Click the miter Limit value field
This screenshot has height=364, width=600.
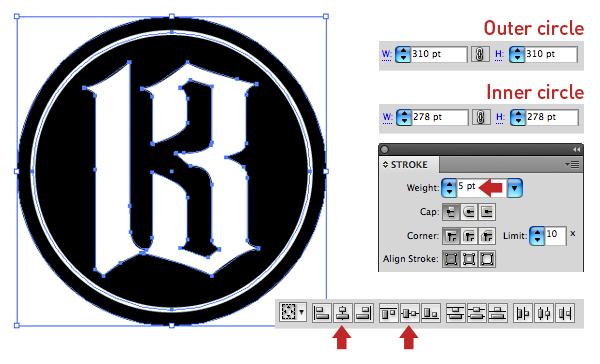(x=555, y=235)
